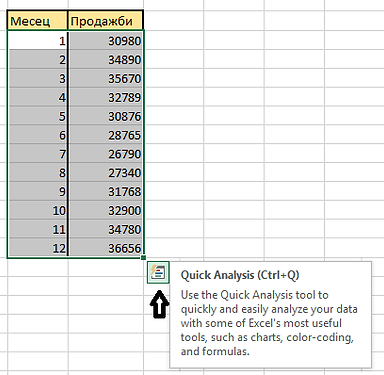This screenshot has height=375, width=384.
Task: Click the sales value 30980
Action: click(x=106, y=41)
